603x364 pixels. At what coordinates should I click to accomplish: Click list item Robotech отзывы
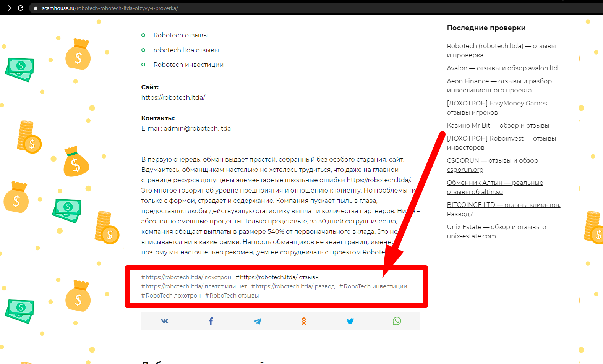[x=181, y=35]
